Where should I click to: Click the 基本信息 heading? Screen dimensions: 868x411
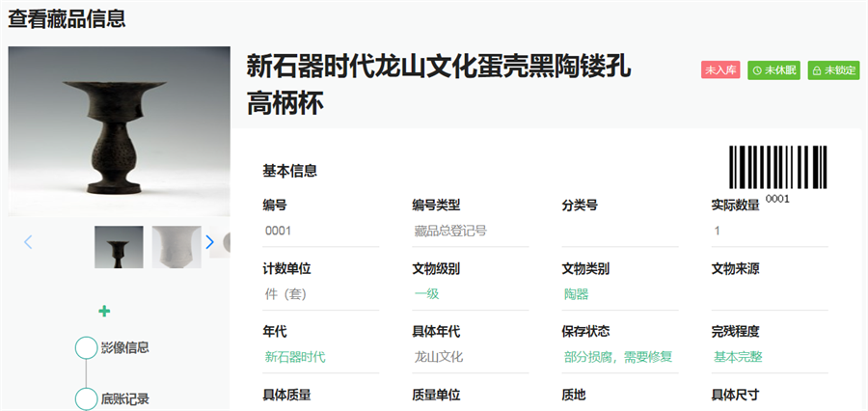289,171
